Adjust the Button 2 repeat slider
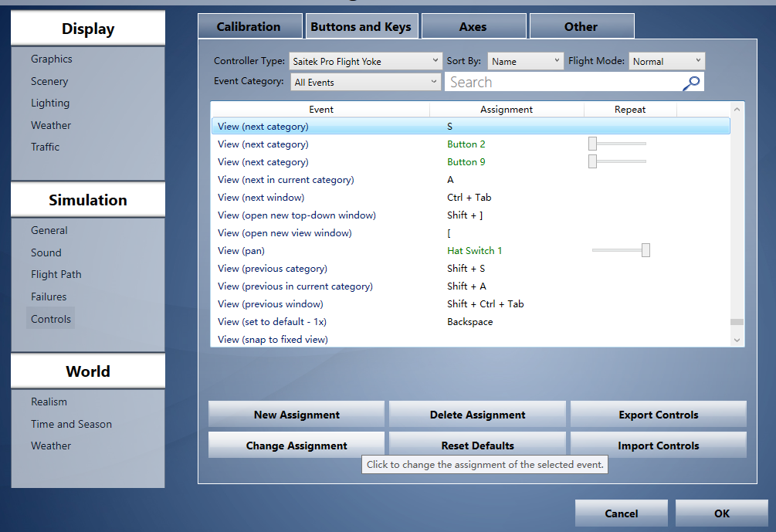 593,144
